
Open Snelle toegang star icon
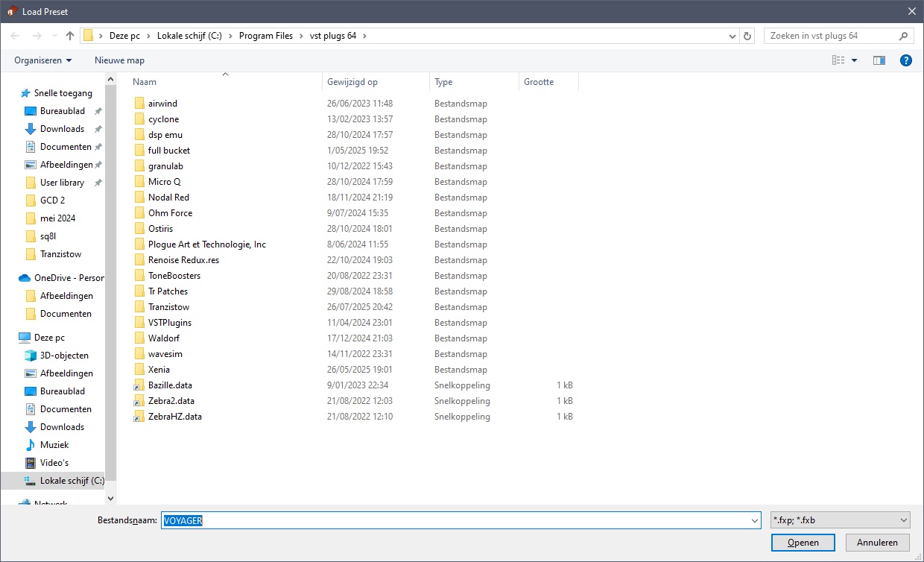click(25, 93)
